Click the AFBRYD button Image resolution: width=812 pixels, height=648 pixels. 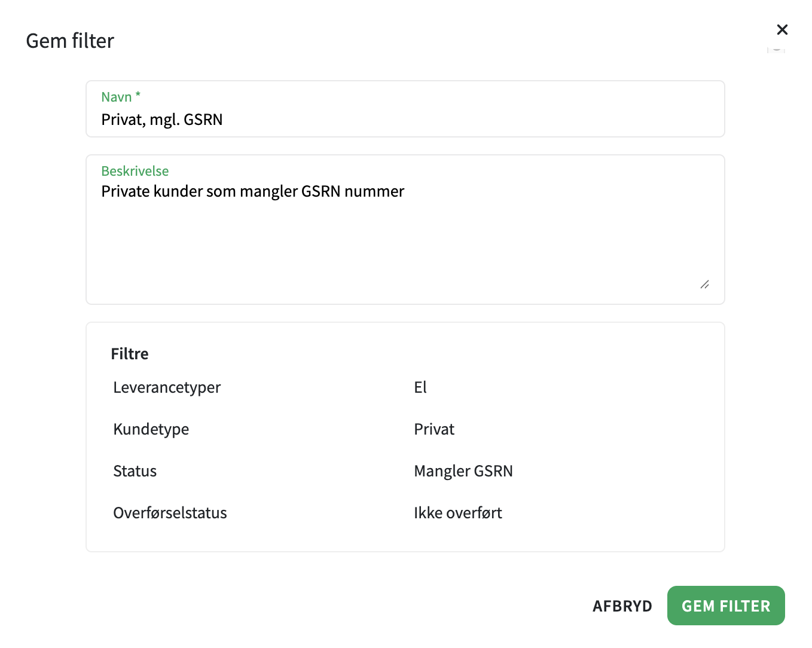pyautogui.click(x=622, y=606)
